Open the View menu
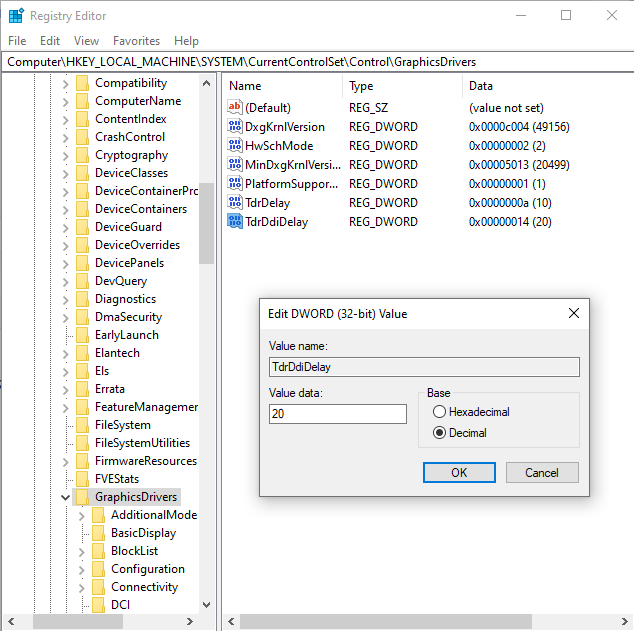This screenshot has width=634, height=631. (86, 41)
